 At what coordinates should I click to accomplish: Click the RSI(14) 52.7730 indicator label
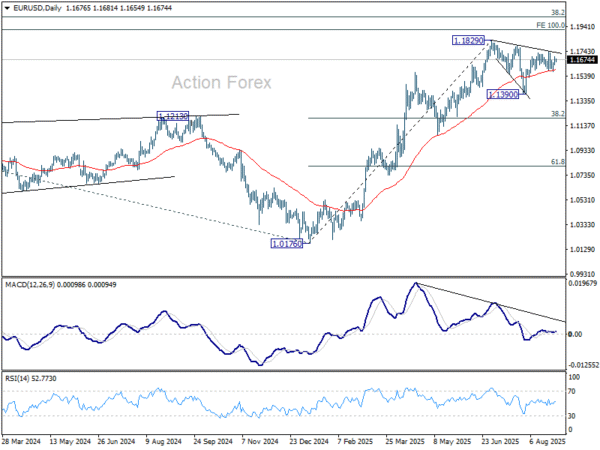point(31,378)
